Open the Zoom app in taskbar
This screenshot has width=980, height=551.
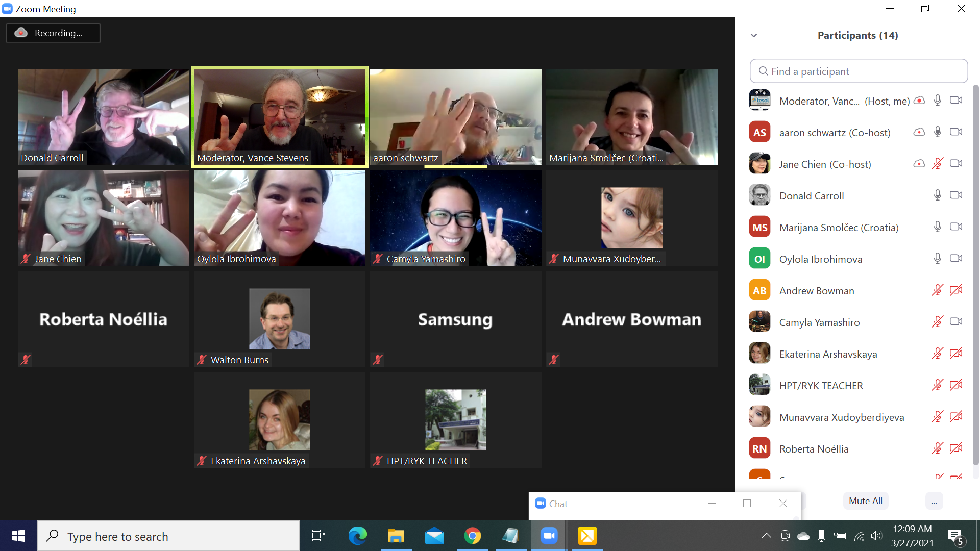549,536
